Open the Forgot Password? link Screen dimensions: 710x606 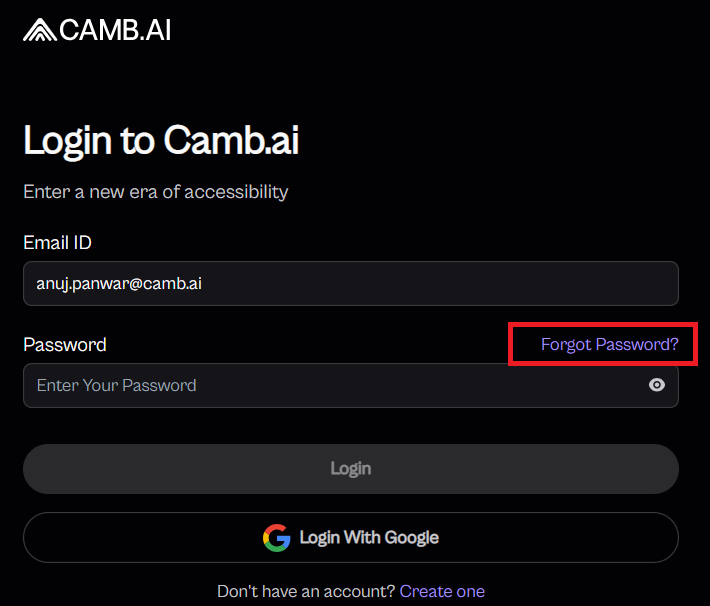pos(609,345)
